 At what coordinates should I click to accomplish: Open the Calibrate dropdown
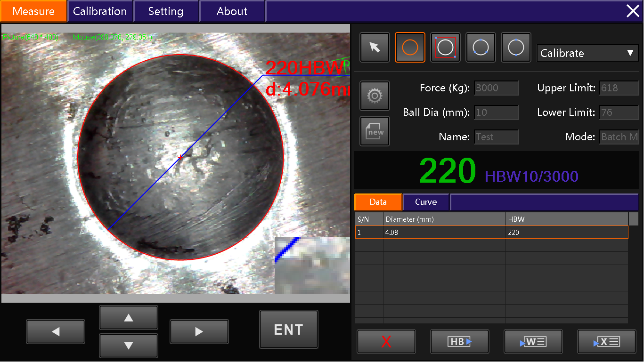pyautogui.click(x=587, y=53)
